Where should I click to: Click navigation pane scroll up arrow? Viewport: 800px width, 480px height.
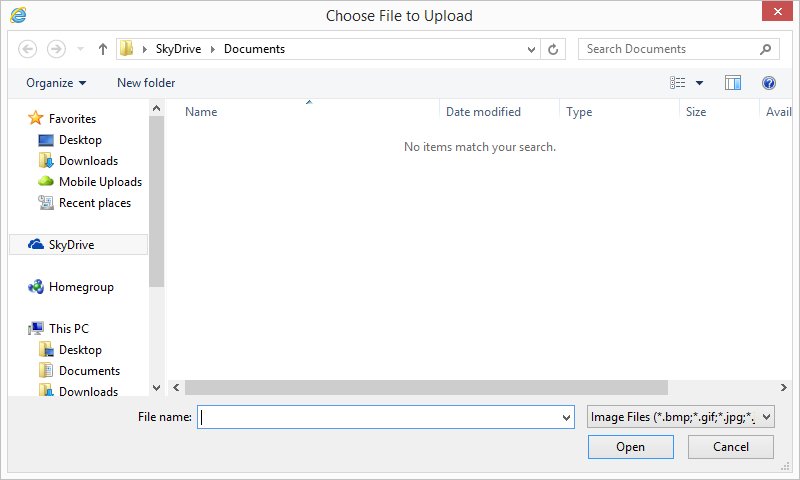tap(157, 108)
